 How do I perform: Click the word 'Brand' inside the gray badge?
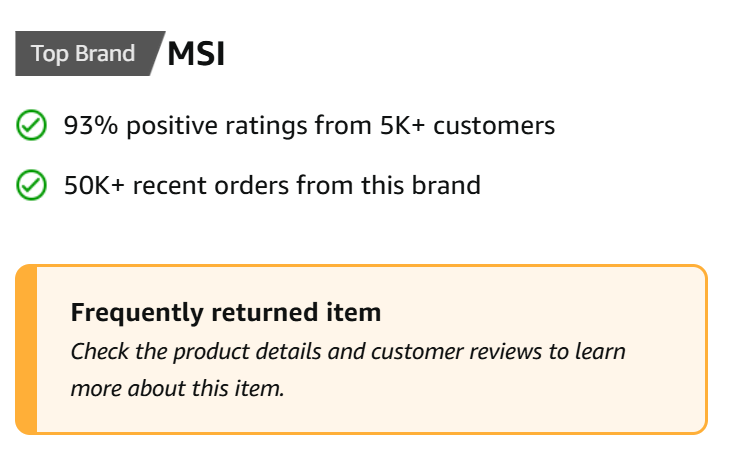point(105,53)
